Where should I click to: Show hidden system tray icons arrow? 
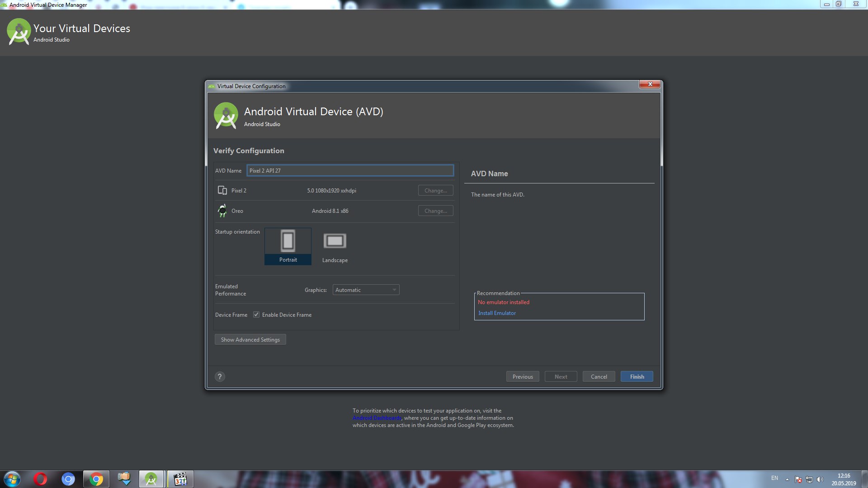787,479
